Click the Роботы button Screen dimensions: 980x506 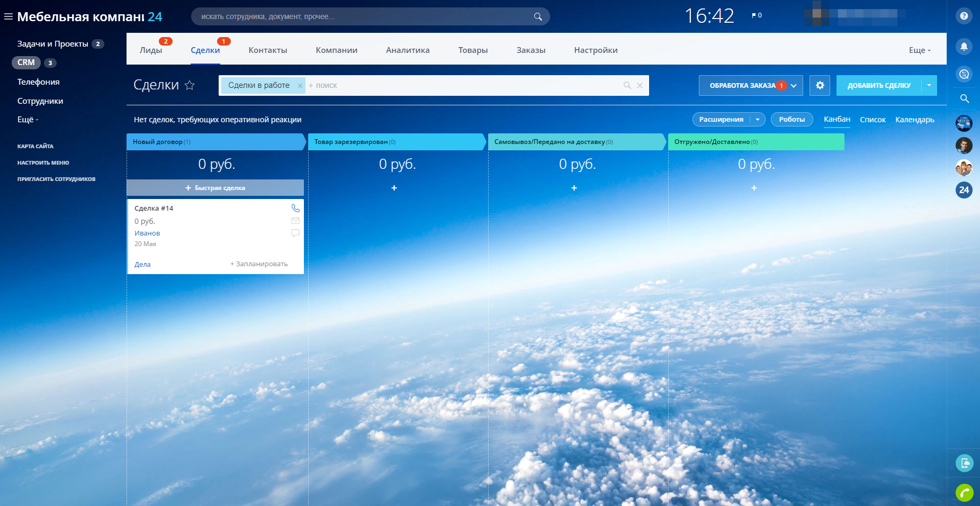coord(792,120)
